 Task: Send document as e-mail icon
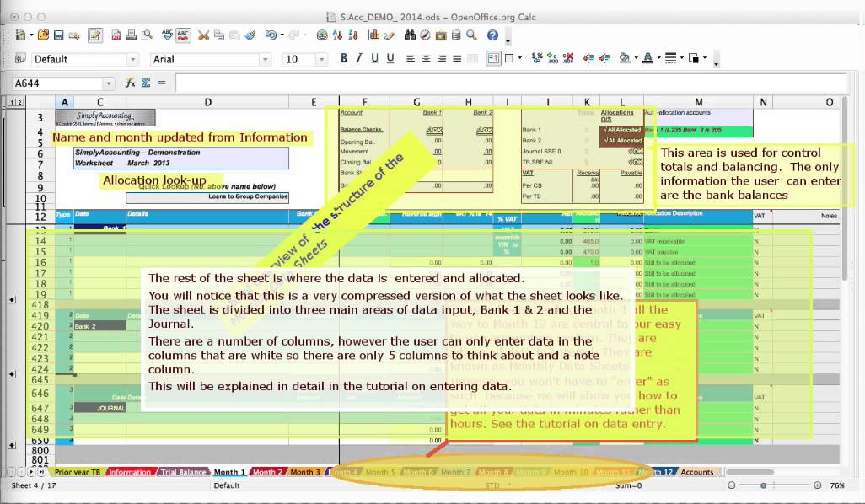point(74,36)
